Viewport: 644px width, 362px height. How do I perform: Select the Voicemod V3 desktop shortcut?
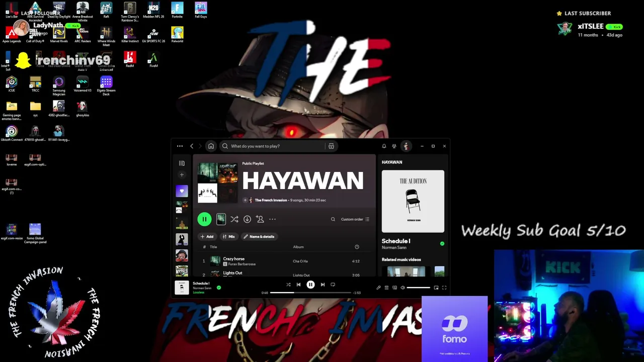[83, 84]
